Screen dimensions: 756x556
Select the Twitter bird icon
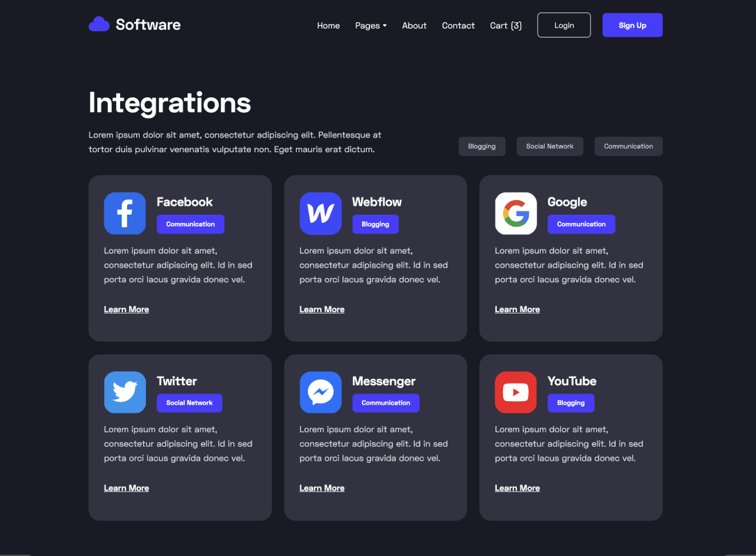click(124, 392)
